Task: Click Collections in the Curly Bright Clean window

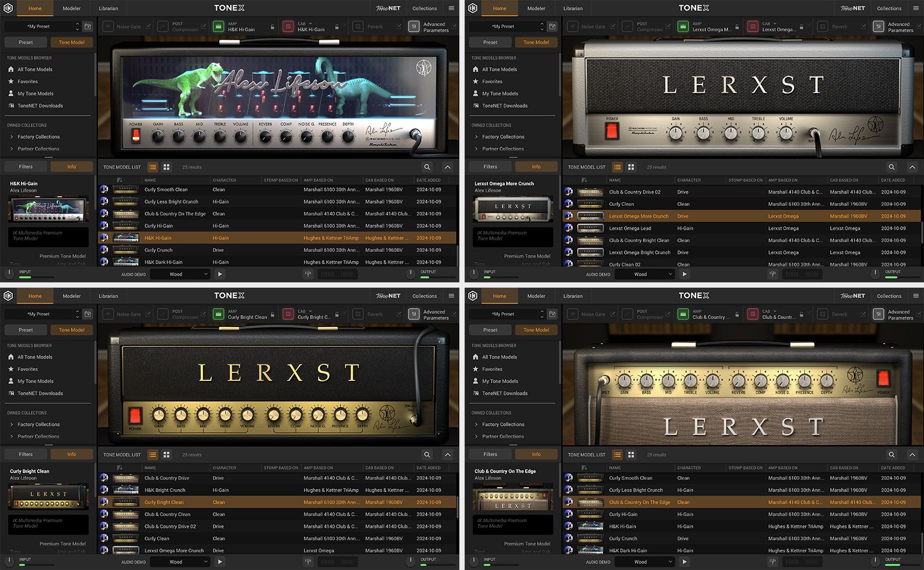Action: [x=424, y=296]
